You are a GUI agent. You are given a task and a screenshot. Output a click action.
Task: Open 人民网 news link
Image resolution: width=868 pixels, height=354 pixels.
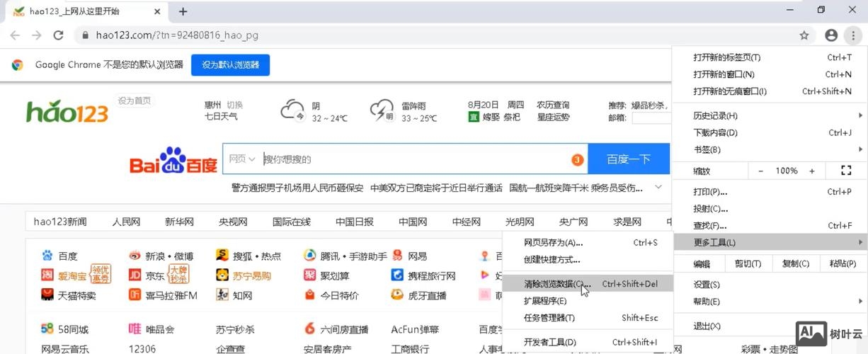coord(126,222)
